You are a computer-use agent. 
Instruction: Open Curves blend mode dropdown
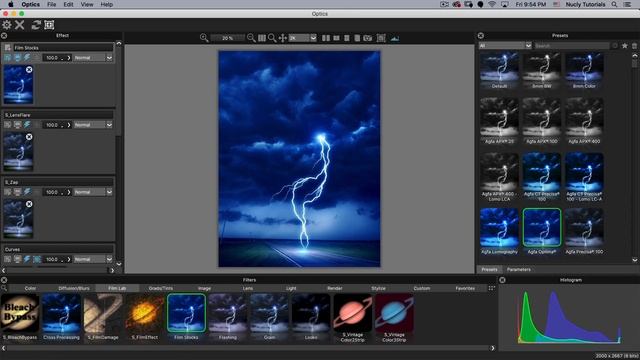93,259
